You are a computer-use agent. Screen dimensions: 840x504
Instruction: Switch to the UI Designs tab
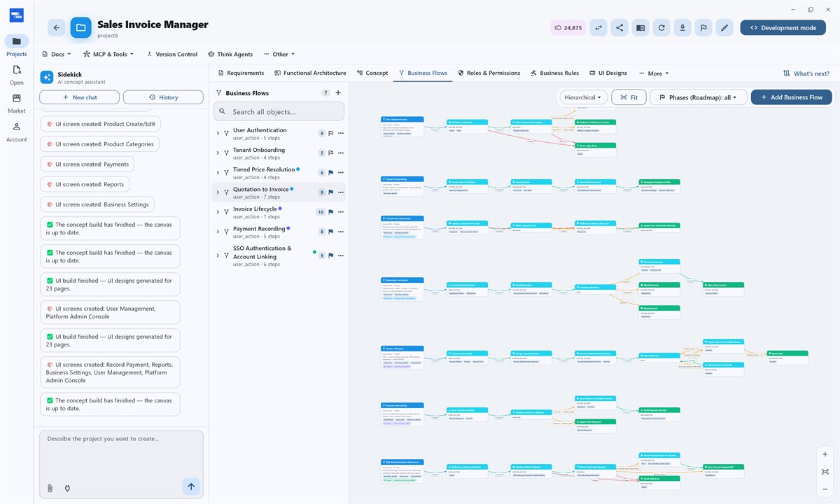tap(608, 73)
